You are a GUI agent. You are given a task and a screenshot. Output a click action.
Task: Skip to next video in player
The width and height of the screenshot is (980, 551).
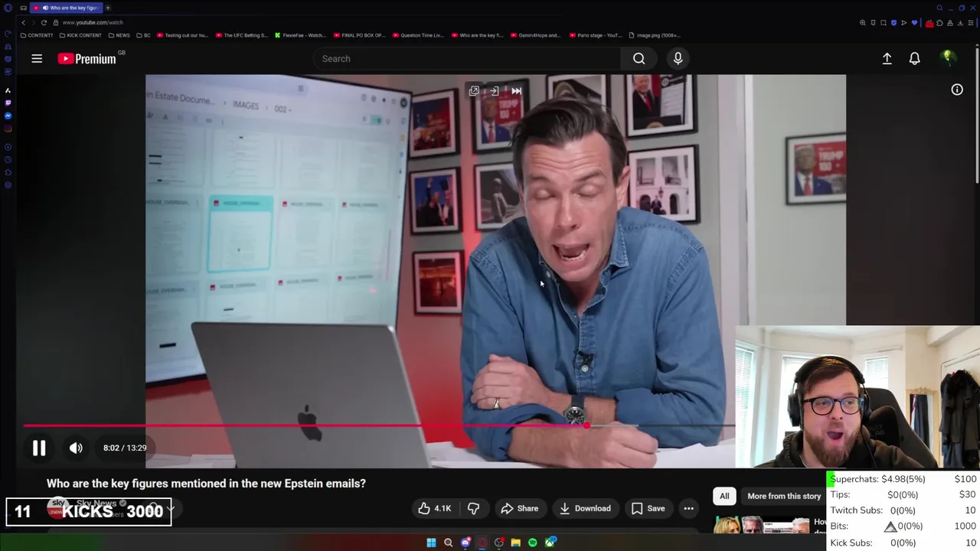pyautogui.click(x=517, y=91)
